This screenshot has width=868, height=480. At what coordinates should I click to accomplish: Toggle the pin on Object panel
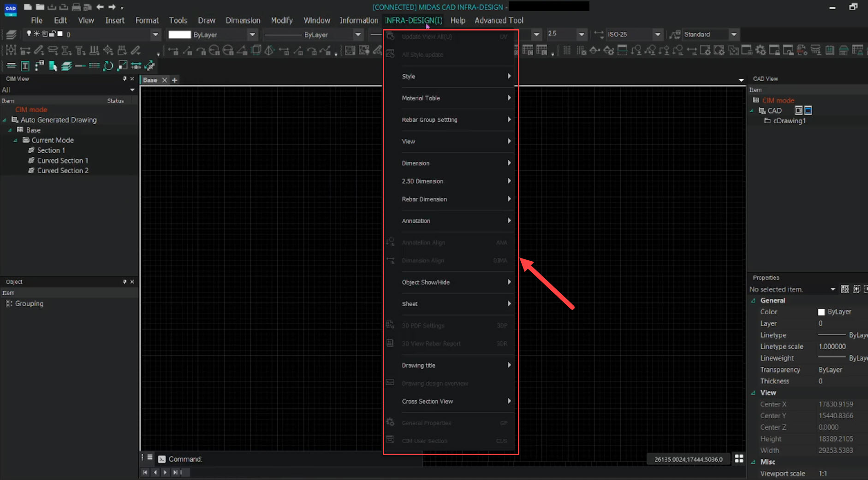125,282
